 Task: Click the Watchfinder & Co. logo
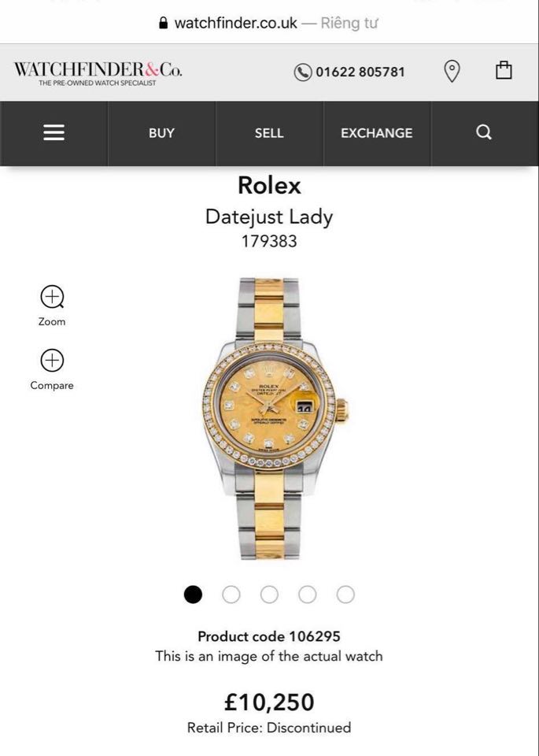(98, 72)
